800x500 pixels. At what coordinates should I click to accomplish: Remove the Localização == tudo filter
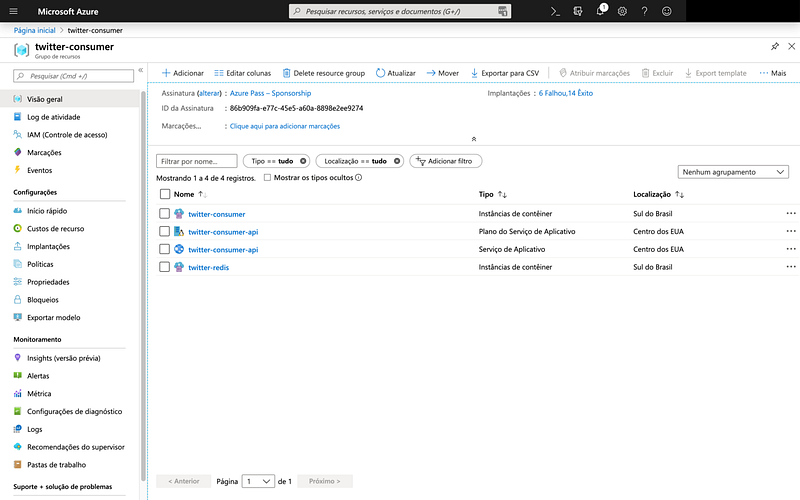point(397,161)
